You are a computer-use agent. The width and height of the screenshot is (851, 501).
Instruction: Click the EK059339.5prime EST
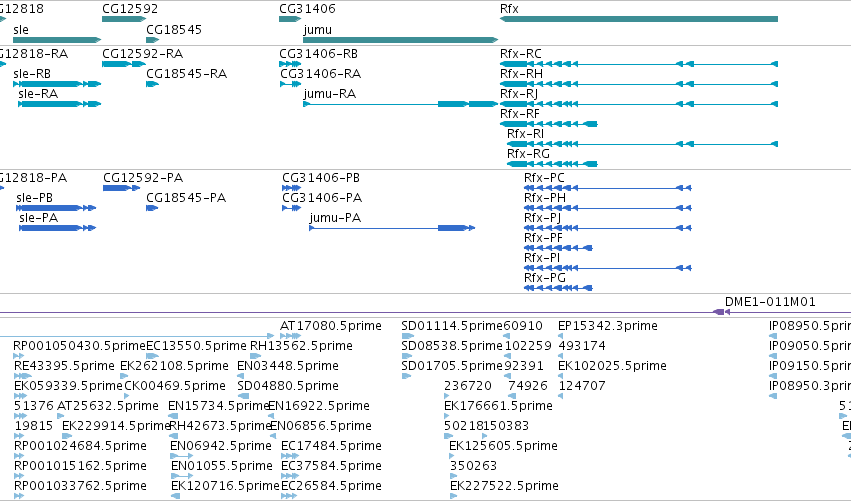pos(68,386)
